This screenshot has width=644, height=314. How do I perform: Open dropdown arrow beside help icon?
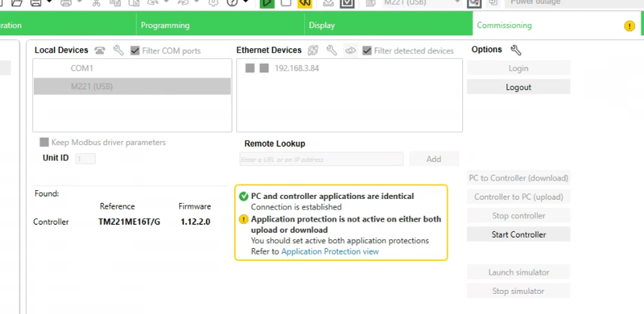(245, 2)
